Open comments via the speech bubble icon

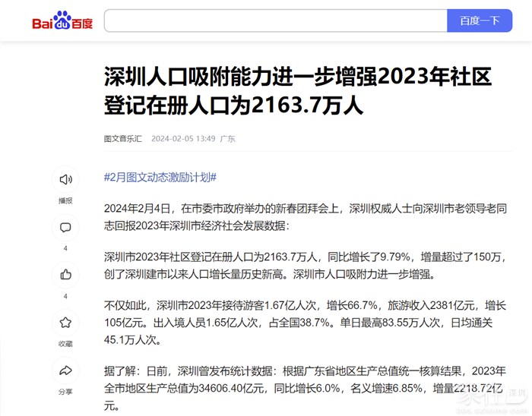[65, 227]
